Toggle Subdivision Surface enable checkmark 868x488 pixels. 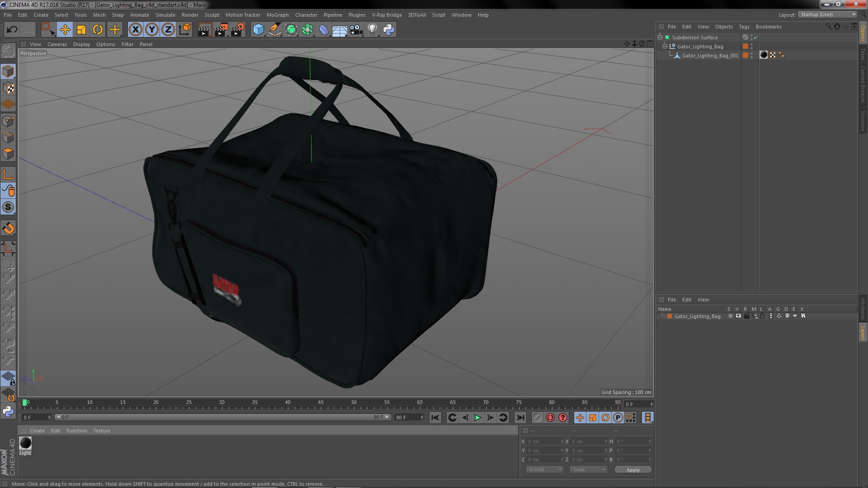[x=755, y=38]
